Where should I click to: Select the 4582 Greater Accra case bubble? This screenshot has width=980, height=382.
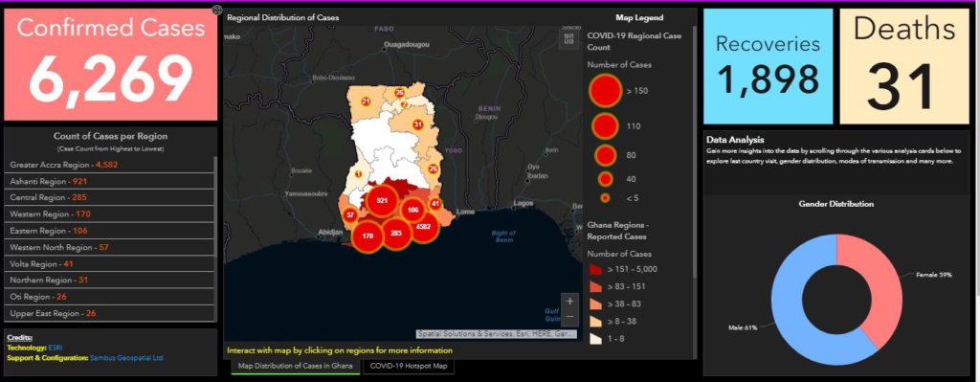tap(423, 226)
